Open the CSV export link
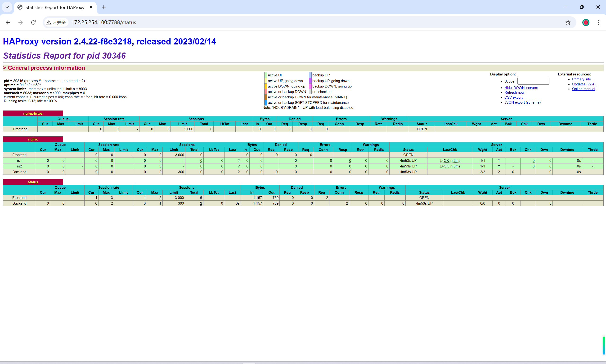 [x=513, y=97]
